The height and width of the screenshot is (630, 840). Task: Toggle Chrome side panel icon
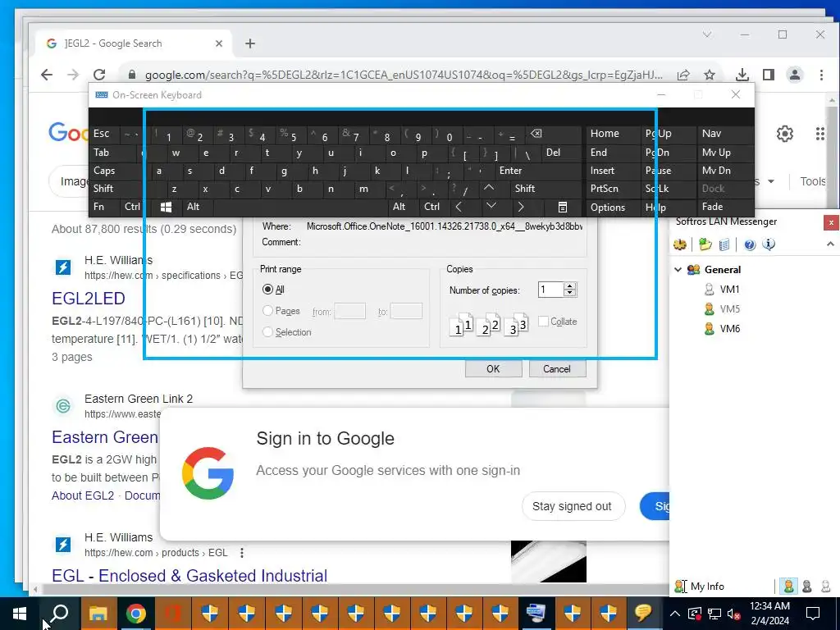pos(768,75)
